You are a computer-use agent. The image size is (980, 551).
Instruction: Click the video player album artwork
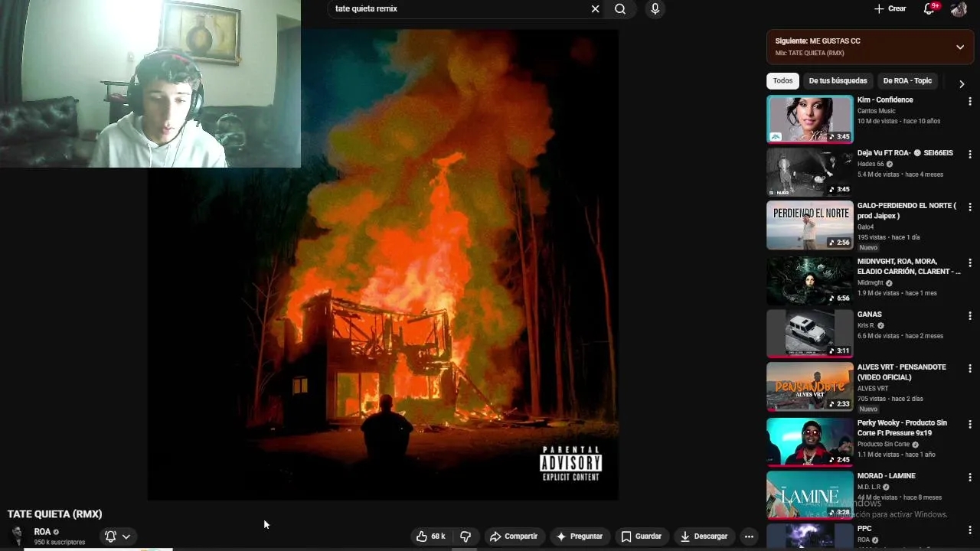coord(383,265)
